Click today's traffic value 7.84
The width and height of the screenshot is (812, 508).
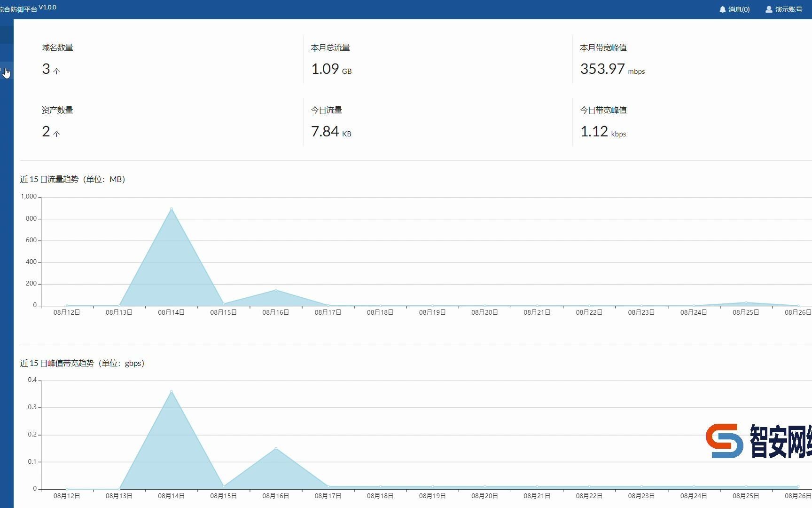325,132
